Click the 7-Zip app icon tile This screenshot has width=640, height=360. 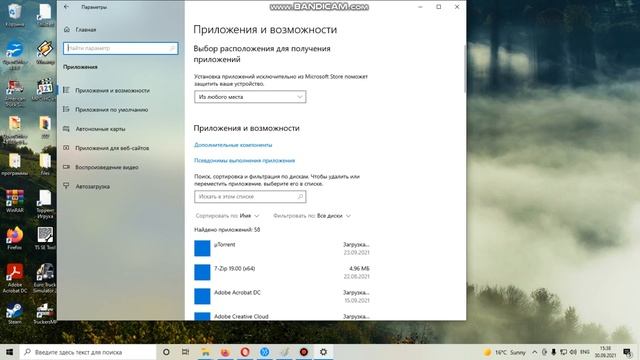point(202,272)
